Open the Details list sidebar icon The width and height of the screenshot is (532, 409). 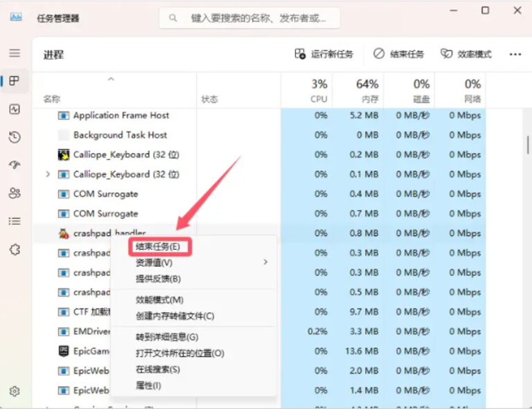pos(15,221)
